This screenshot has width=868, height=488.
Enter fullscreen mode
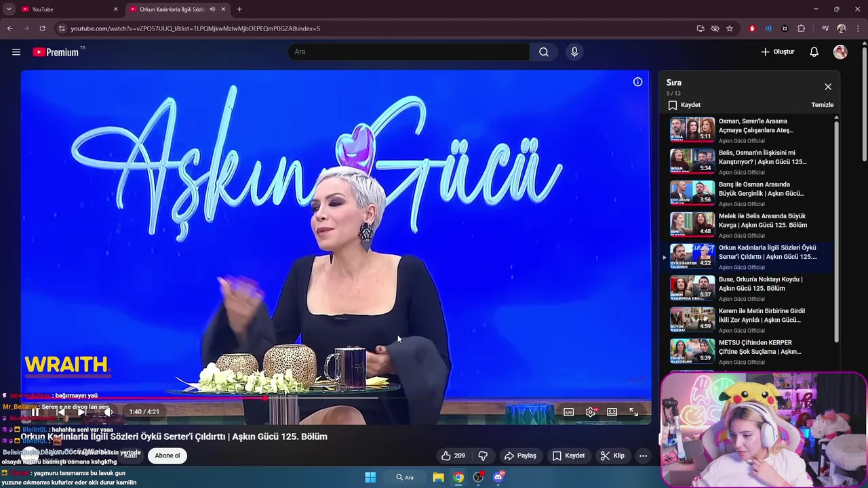[633, 411]
